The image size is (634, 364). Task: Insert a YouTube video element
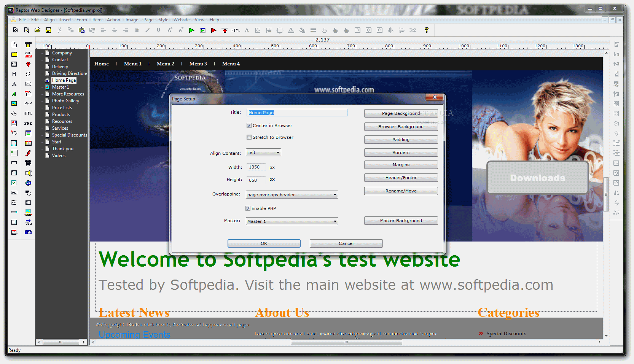click(28, 54)
